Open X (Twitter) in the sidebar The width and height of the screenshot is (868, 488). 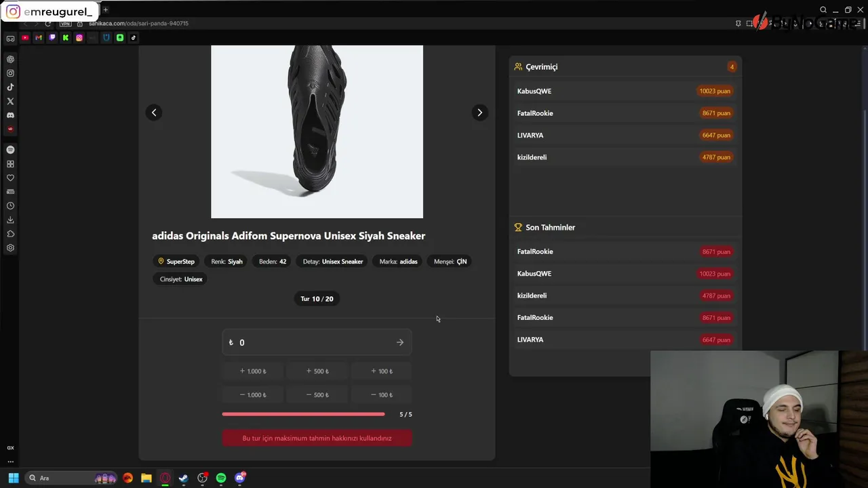tap(10, 101)
